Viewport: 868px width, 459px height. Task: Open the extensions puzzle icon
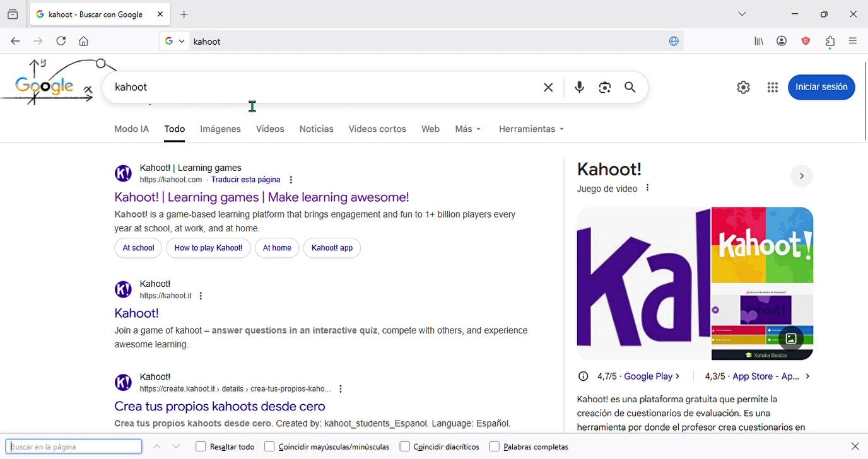click(830, 41)
